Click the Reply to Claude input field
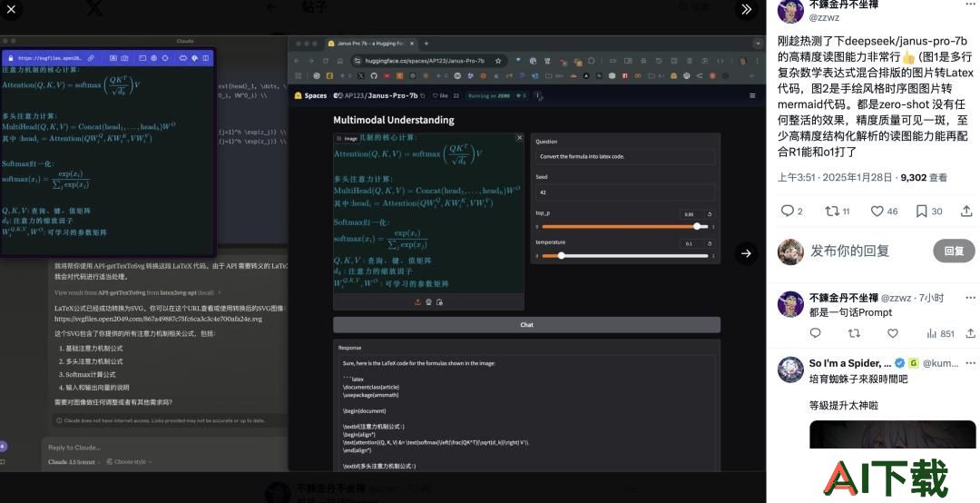This screenshot has width=980, height=503. (x=166, y=448)
